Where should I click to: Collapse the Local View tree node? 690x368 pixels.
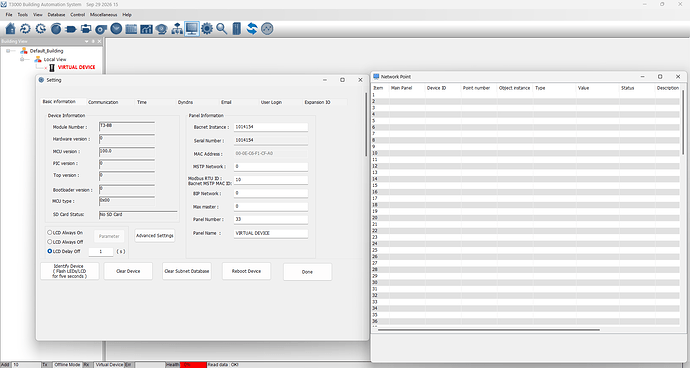[22, 59]
